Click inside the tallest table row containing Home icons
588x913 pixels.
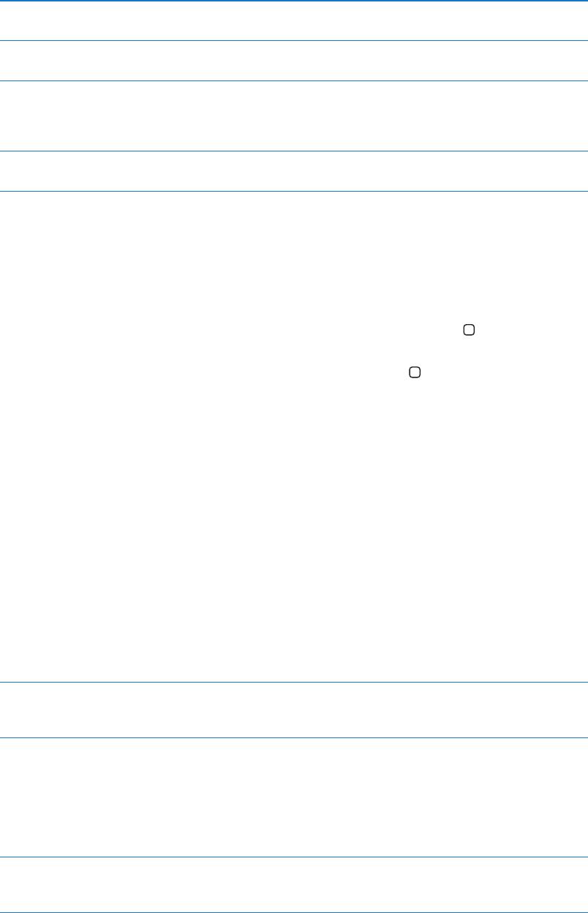pos(294,437)
